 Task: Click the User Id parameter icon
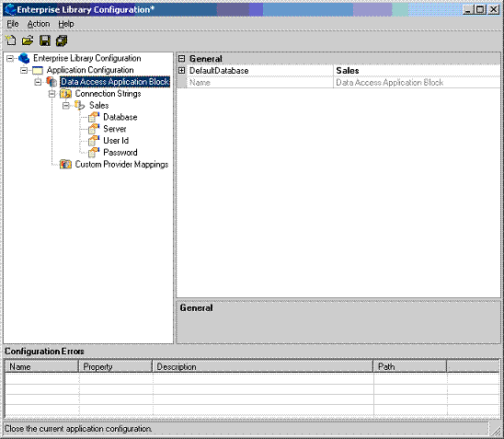coord(94,141)
